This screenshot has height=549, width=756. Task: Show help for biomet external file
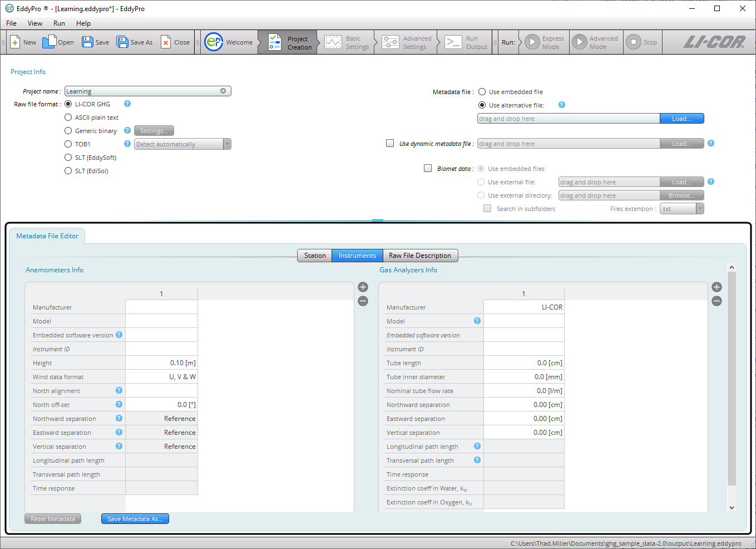tap(711, 182)
